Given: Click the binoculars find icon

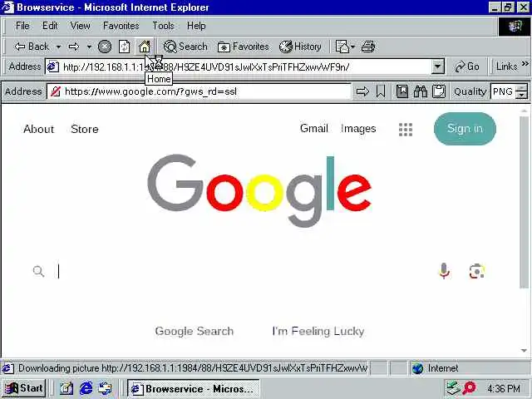Looking at the screenshot, I should pos(421,91).
